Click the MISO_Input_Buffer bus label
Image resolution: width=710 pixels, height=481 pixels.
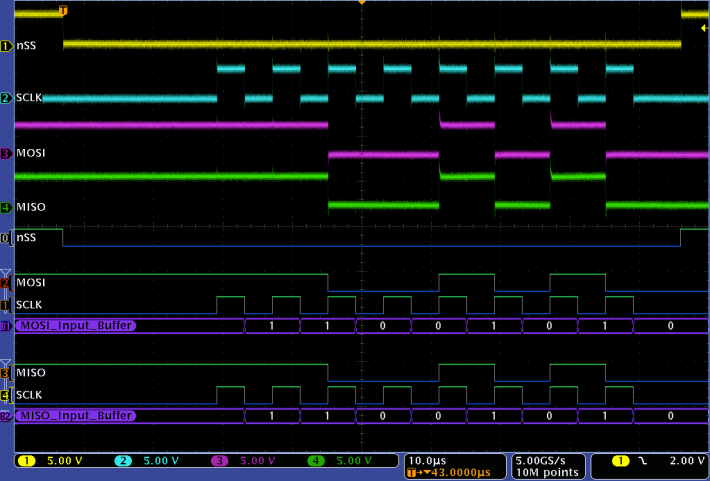[x=76, y=416]
